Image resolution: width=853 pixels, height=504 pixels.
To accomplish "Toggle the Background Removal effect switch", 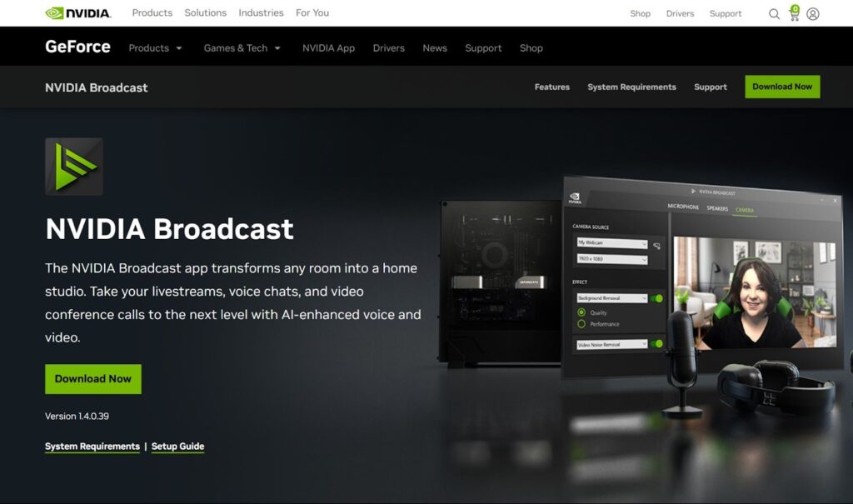I will tap(656, 298).
